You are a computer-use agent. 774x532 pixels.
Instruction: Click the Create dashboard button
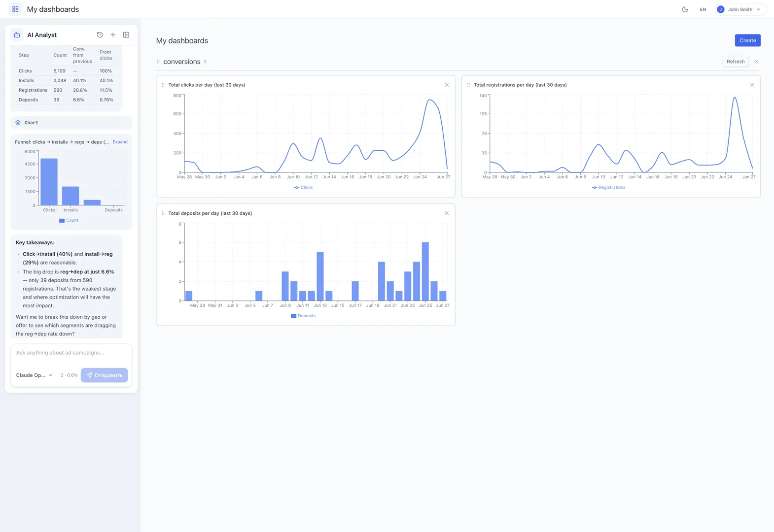tap(747, 40)
